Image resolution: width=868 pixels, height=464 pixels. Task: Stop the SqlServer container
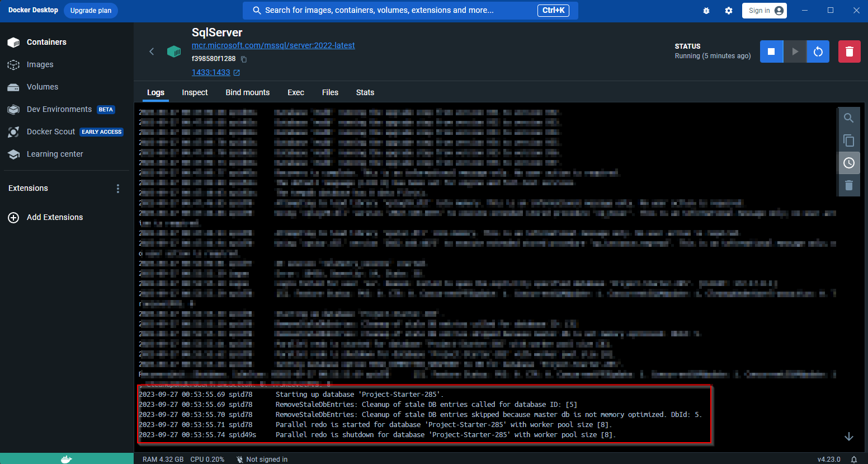(x=771, y=51)
